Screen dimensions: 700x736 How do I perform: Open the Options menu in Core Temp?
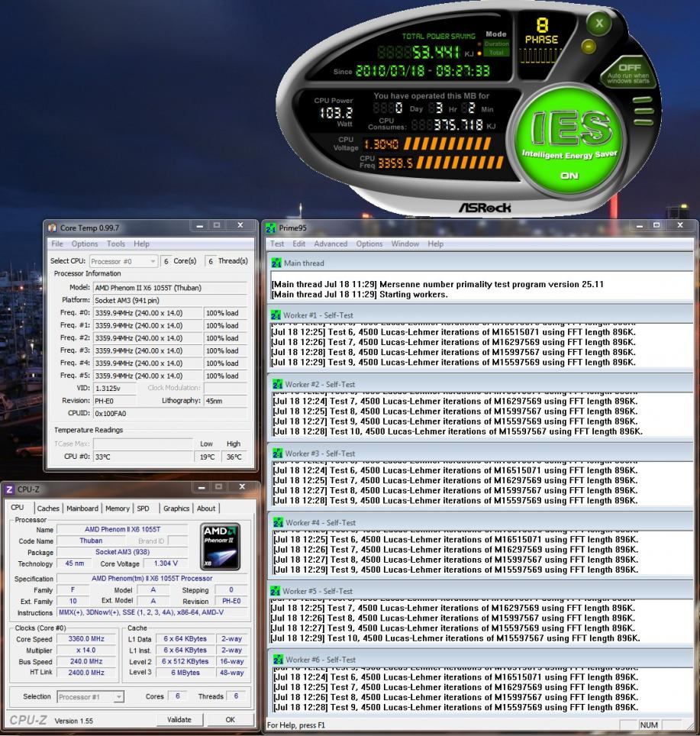[x=85, y=244]
